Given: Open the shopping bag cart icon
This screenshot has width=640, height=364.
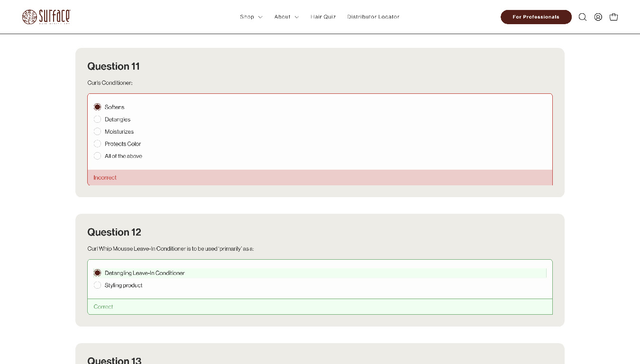Looking at the screenshot, I should [613, 17].
